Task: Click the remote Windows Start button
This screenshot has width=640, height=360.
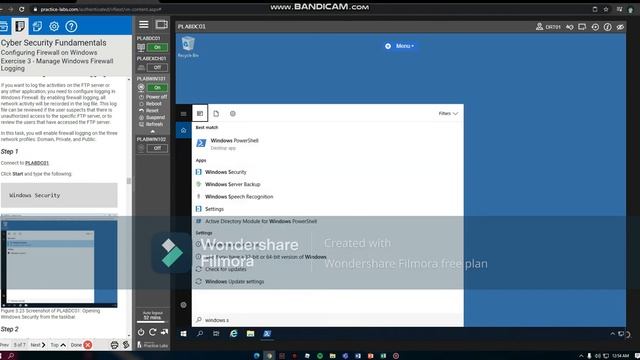Action: tap(184, 334)
